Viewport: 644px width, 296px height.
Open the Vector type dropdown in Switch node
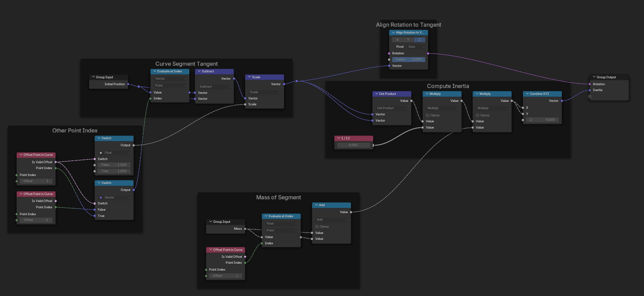point(114,198)
